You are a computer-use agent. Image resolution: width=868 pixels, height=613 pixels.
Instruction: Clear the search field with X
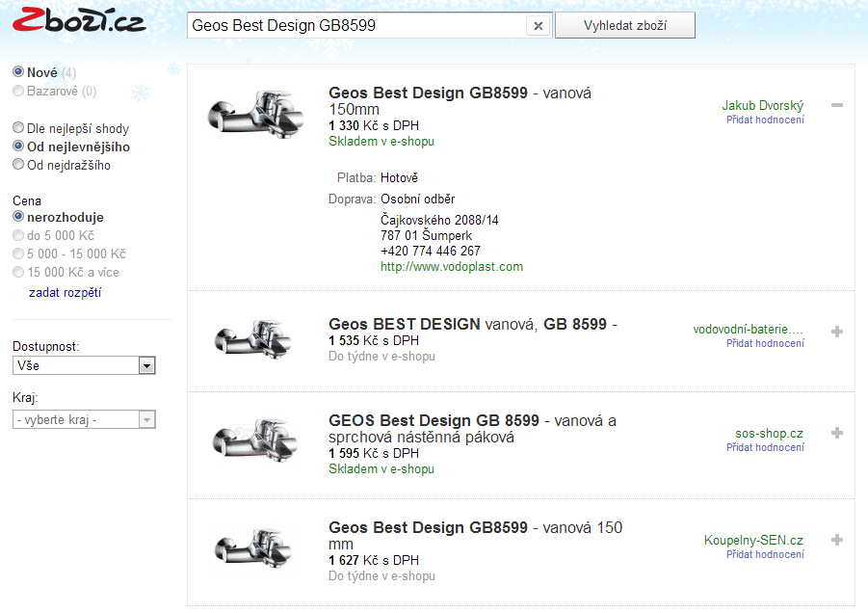(539, 26)
